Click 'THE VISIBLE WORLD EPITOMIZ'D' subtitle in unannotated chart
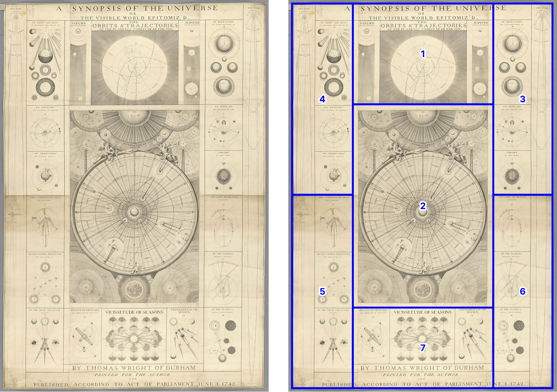Viewport: 557px width, 392px height. (x=135, y=18)
